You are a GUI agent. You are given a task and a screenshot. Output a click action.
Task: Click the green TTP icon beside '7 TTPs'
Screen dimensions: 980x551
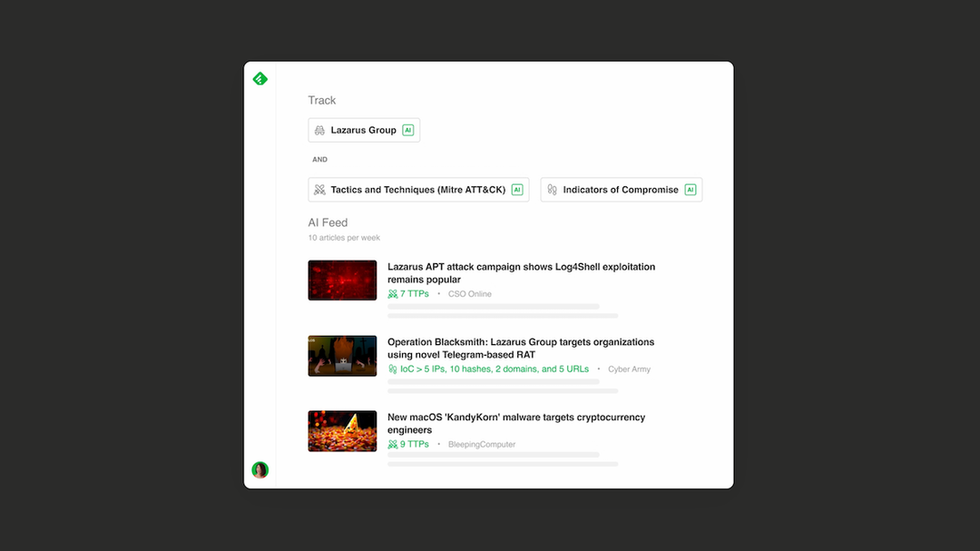(391, 293)
